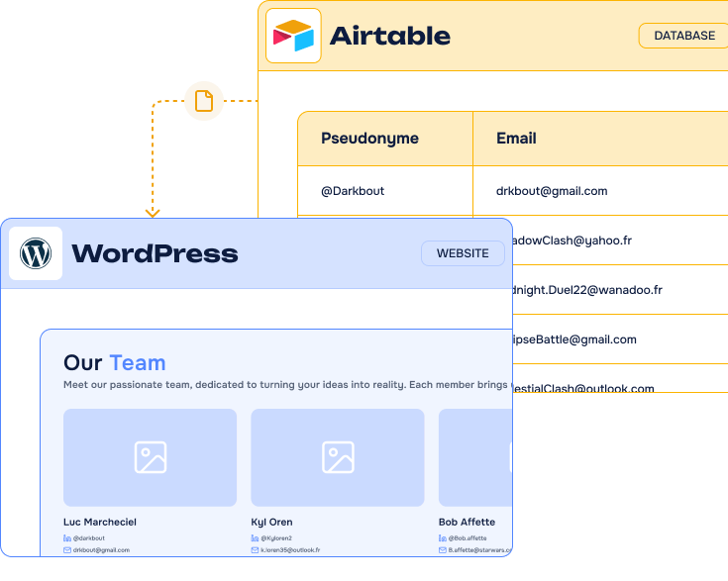Select the yahoo.fr email cell in Airtable
Screen dimensions: 728x581
tap(620, 241)
